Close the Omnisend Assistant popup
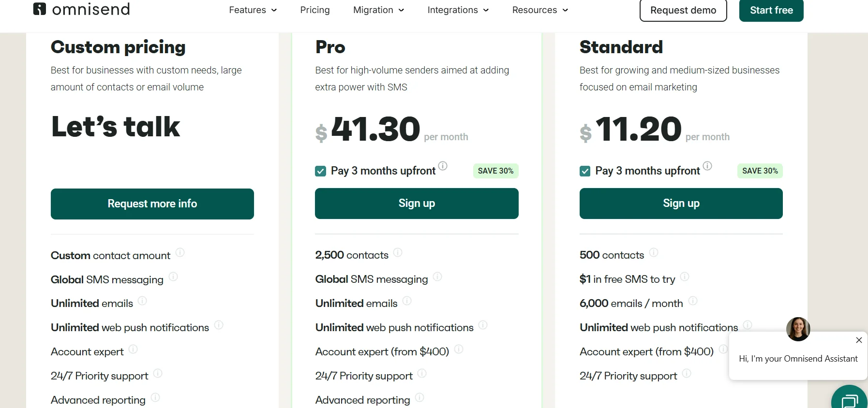 (x=859, y=340)
